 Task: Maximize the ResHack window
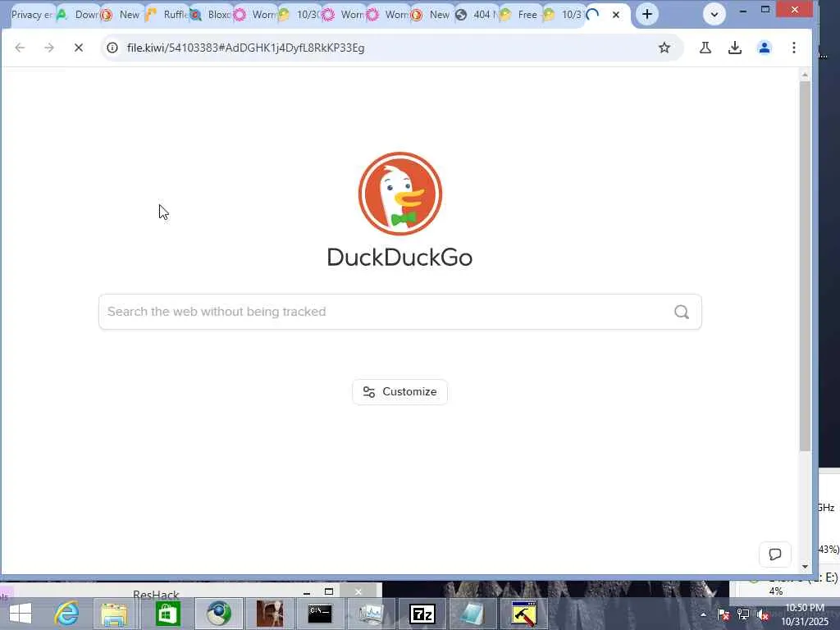[x=329, y=591]
